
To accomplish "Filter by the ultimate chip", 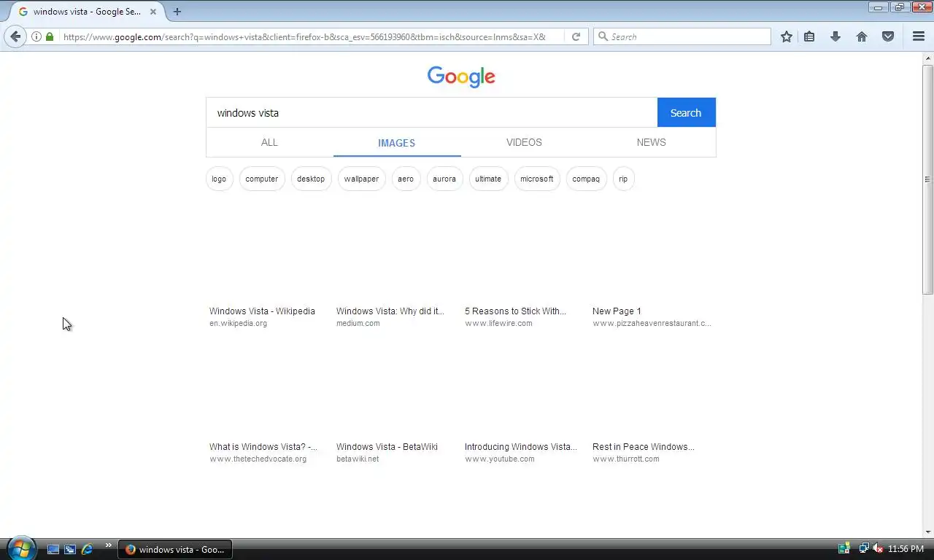I will point(488,179).
